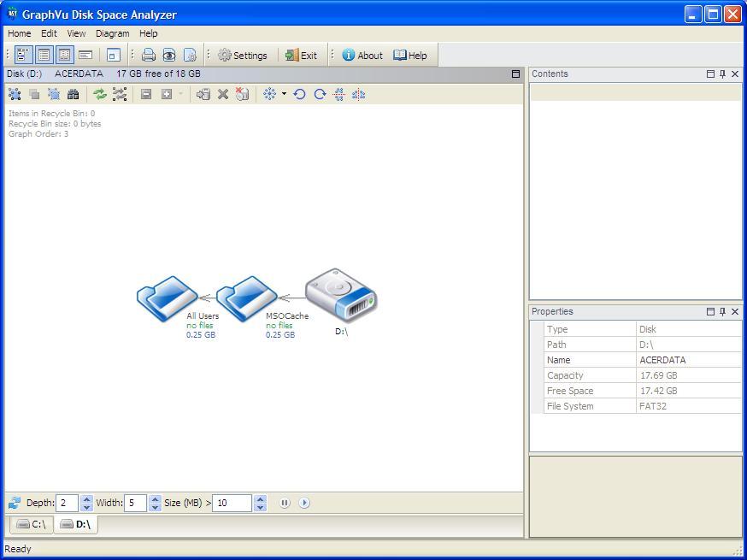Toggle the first tree view button in toolbar

tap(23, 56)
